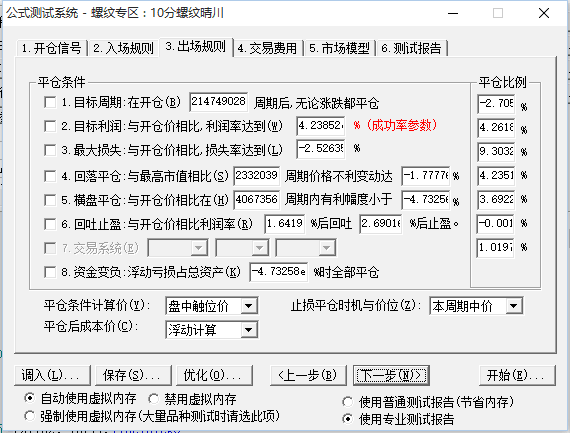Edit 平仓比例 field for 回吐止盈 row
This screenshot has height=433, width=570.
click(496, 224)
